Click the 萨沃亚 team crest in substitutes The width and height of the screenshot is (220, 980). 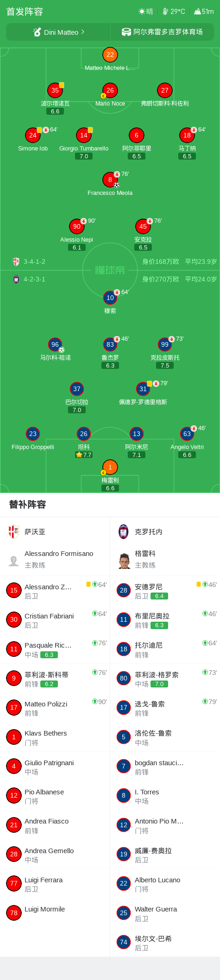14,532
